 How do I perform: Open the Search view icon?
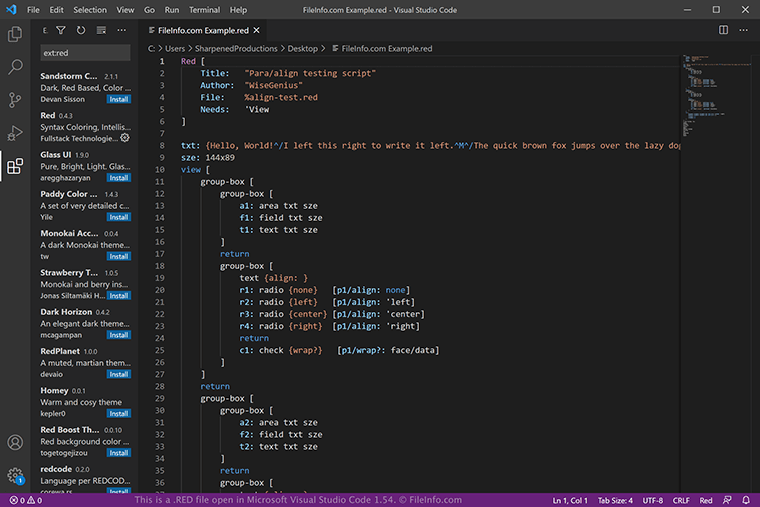15,68
